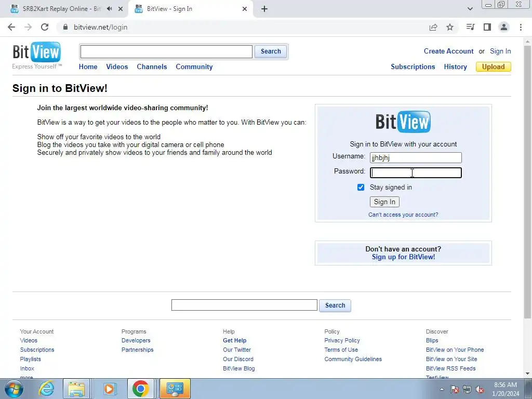Click the address bar URL bitview.net/login

point(101,27)
